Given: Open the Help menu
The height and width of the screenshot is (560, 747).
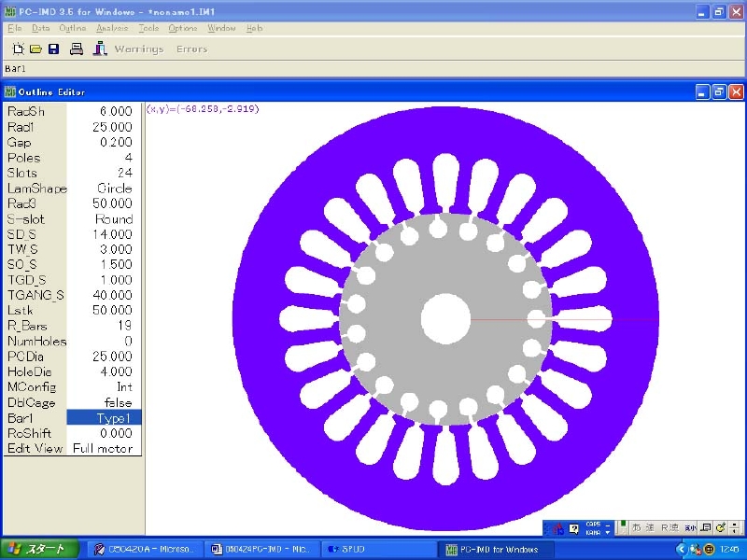Looking at the screenshot, I should coord(254,28).
